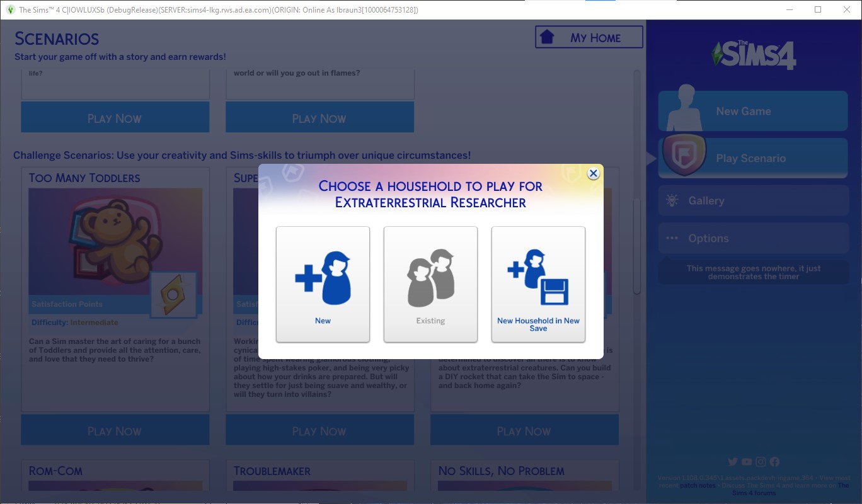Click the timer demonstration message

pyautogui.click(x=753, y=272)
